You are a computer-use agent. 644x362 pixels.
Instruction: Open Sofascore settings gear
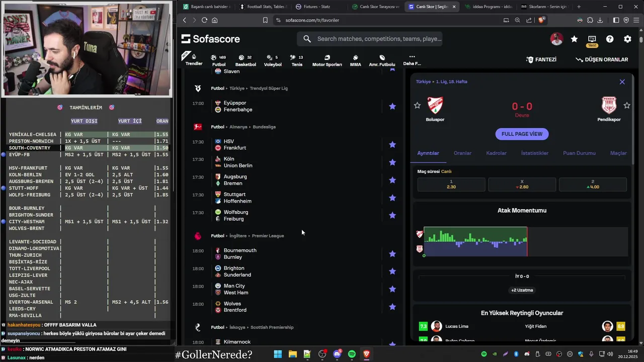point(627,39)
